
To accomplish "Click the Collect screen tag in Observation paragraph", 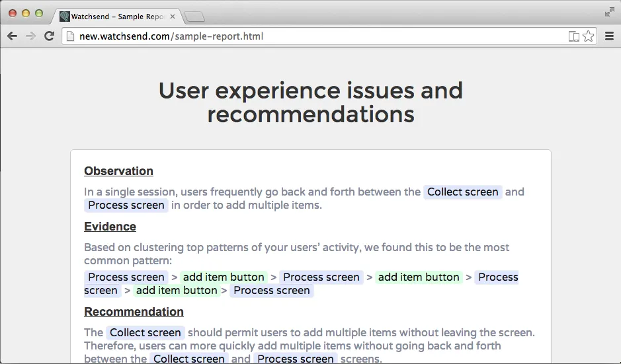I will pyautogui.click(x=462, y=192).
